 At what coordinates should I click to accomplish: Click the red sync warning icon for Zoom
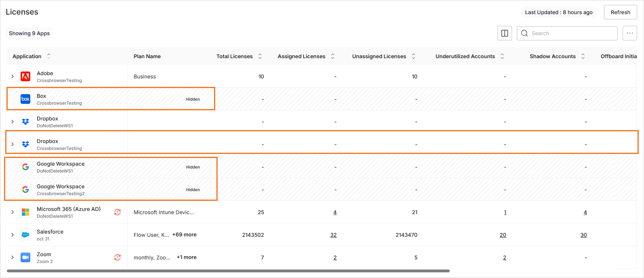[117, 257]
